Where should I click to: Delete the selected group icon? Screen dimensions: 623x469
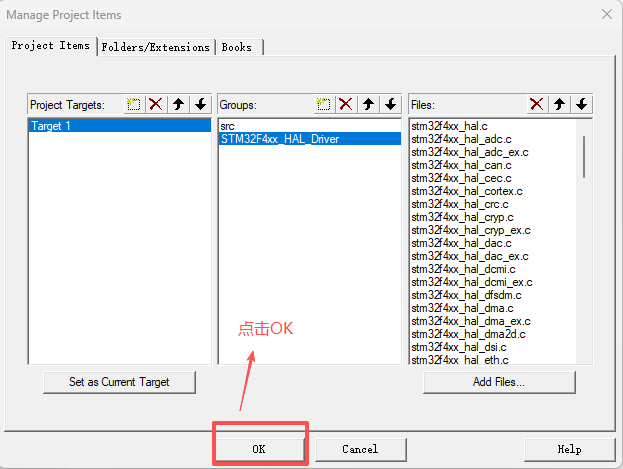pos(346,104)
